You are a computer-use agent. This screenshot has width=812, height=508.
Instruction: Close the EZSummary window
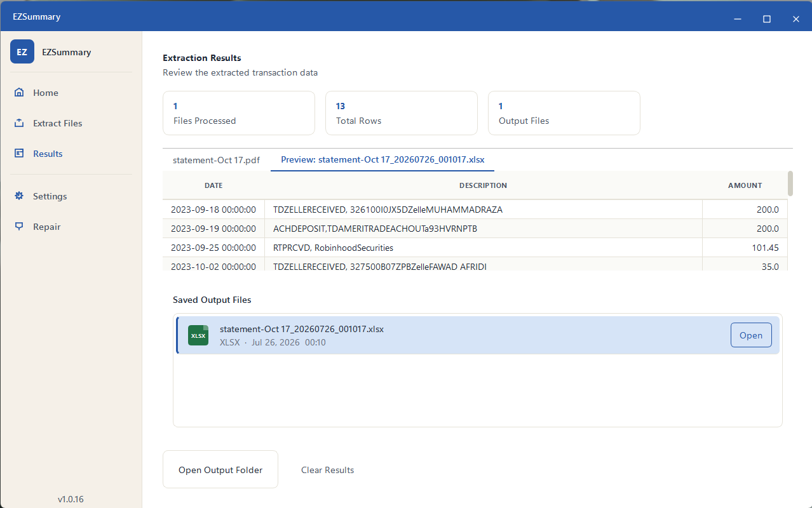(x=796, y=19)
